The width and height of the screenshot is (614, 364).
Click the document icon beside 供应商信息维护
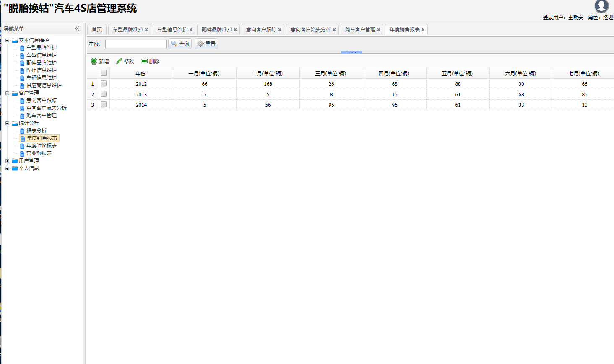click(21, 85)
